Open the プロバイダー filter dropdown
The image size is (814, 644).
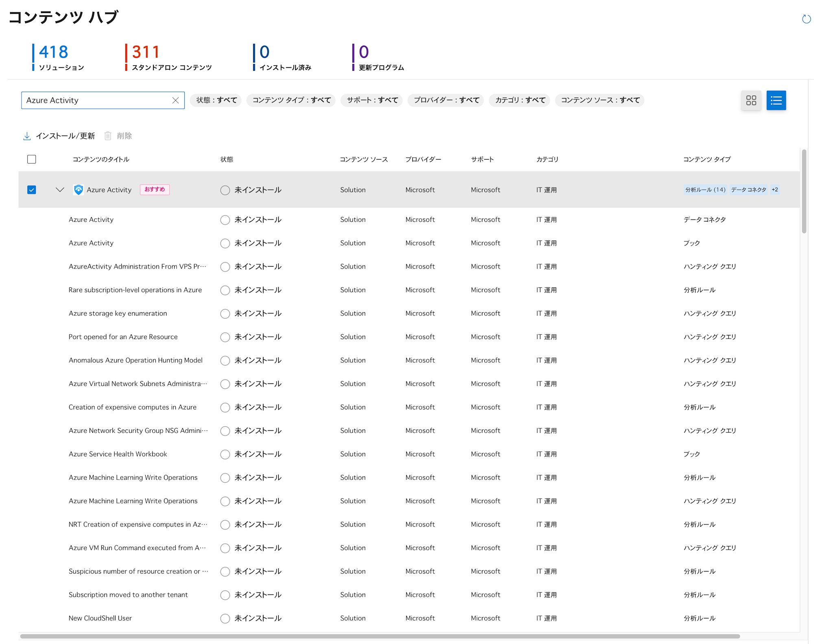click(x=446, y=100)
